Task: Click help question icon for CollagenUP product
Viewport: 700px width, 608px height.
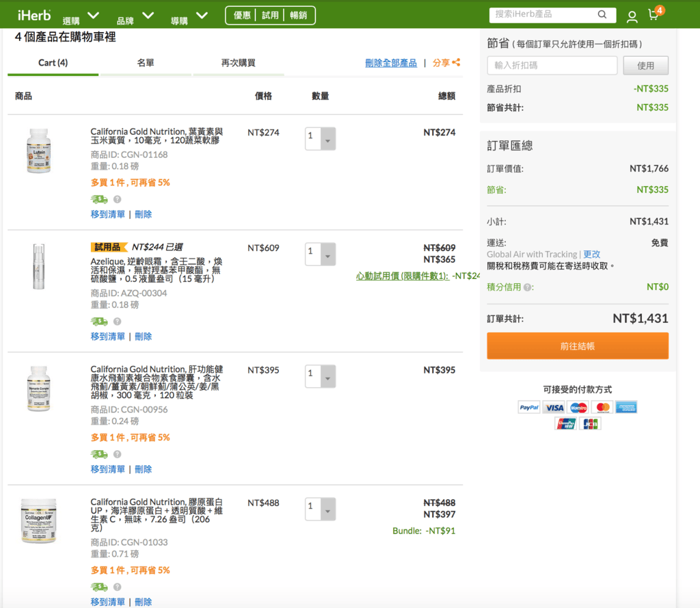Action: click(x=117, y=587)
